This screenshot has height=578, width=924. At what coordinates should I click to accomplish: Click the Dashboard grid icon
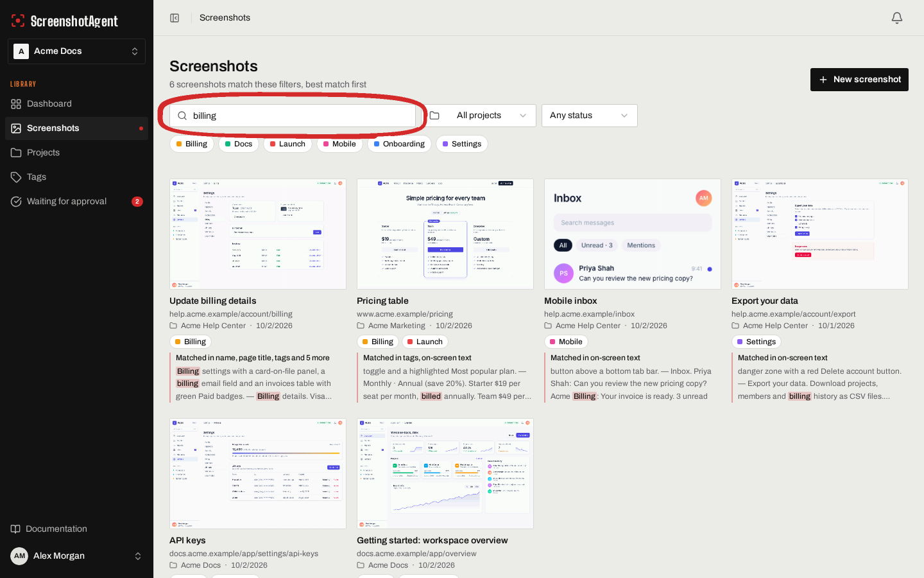pos(16,104)
